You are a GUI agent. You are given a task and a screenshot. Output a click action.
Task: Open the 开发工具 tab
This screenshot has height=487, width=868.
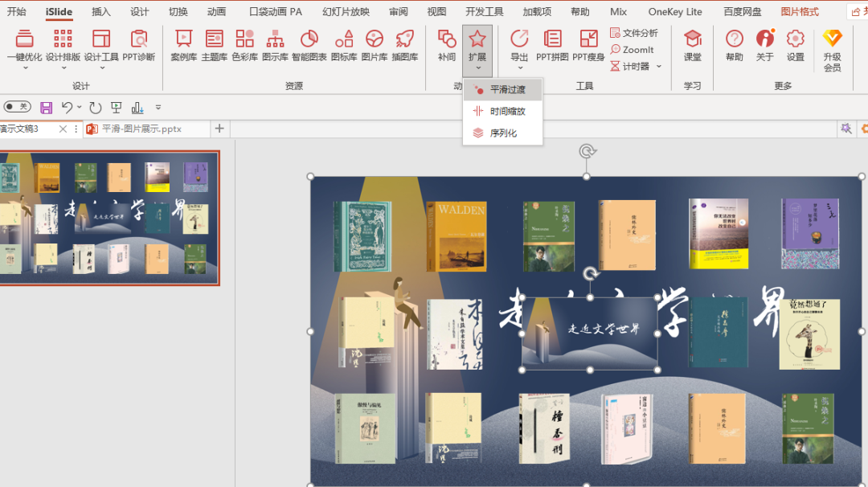pyautogui.click(x=485, y=11)
